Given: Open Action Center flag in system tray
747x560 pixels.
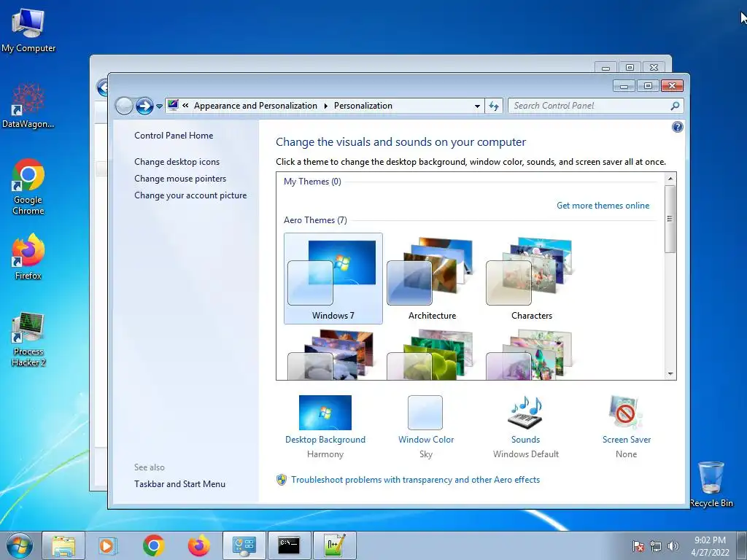Looking at the screenshot, I should 638,546.
